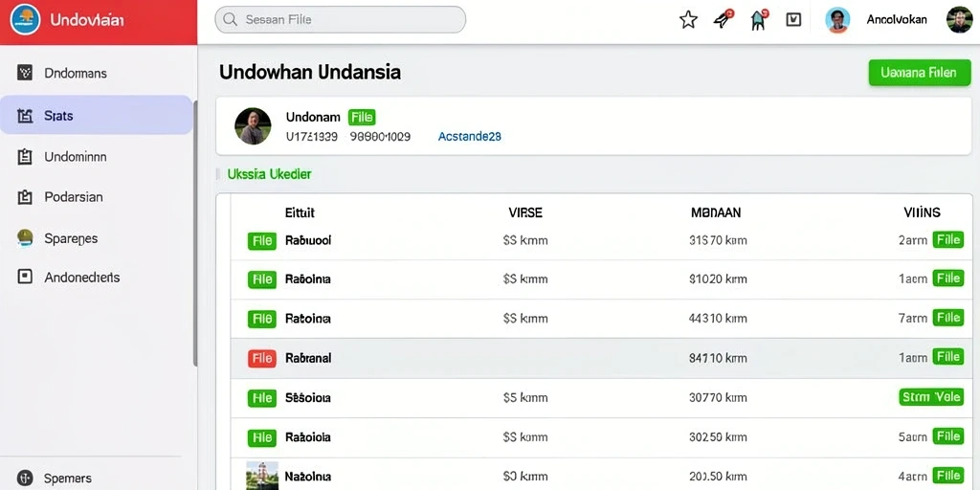Select the Srats sidebar icon
This screenshot has width=980, height=490.
[x=25, y=116]
